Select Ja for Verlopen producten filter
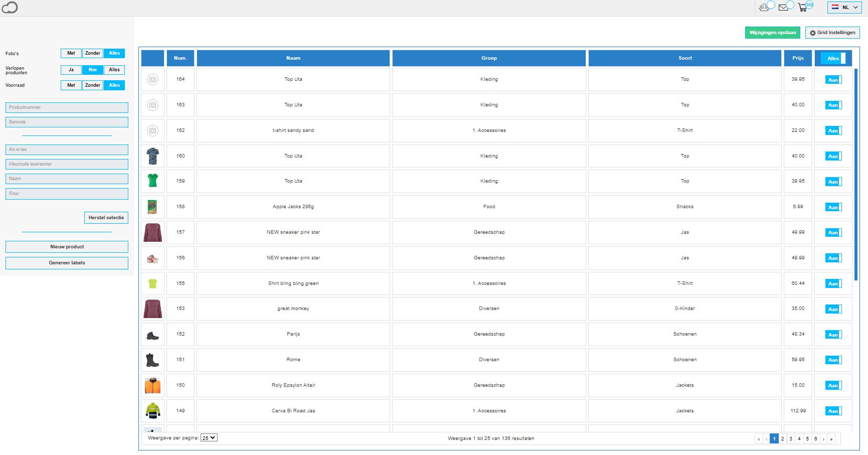 [71, 70]
